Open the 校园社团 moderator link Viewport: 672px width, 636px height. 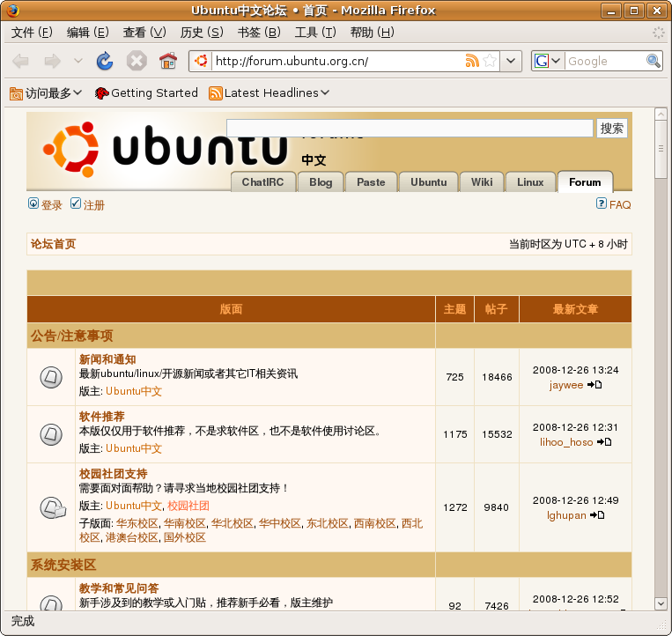(x=188, y=506)
